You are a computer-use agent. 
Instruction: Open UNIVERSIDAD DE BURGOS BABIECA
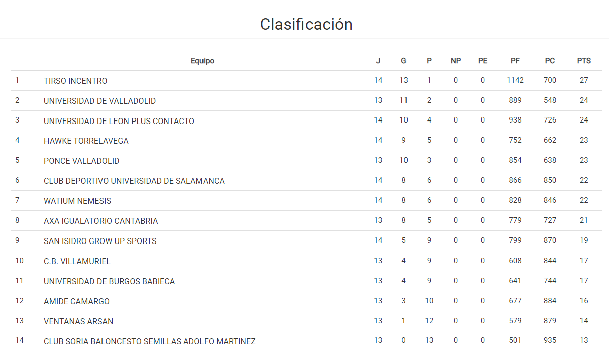pyautogui.click(x=109, y=282)
